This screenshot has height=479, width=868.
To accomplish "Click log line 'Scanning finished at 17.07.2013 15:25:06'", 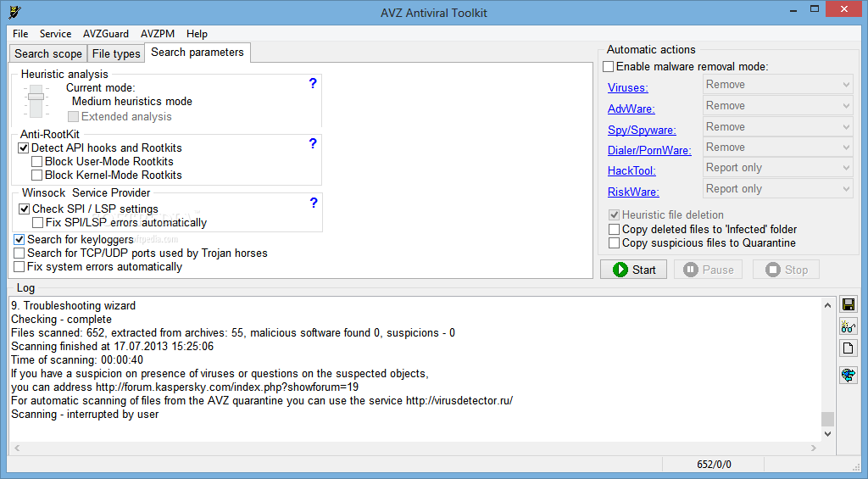I will click(x=113, y=347).
